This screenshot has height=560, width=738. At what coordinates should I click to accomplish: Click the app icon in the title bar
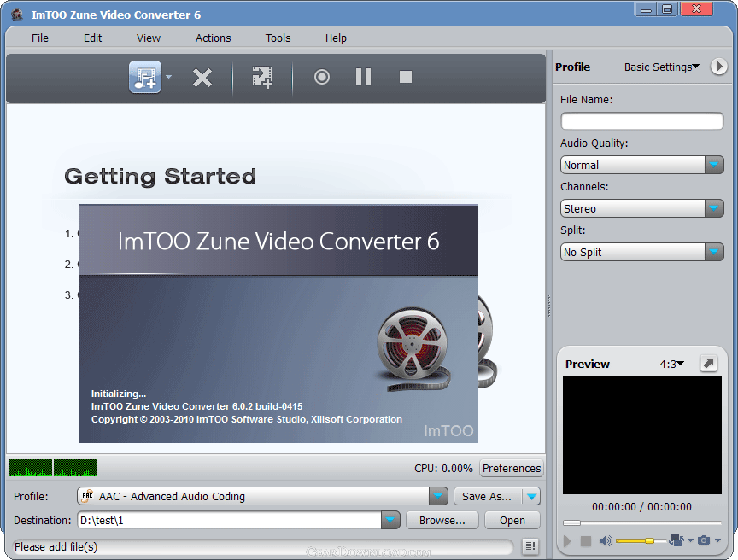pyautogui.click(x=17, y=15)
